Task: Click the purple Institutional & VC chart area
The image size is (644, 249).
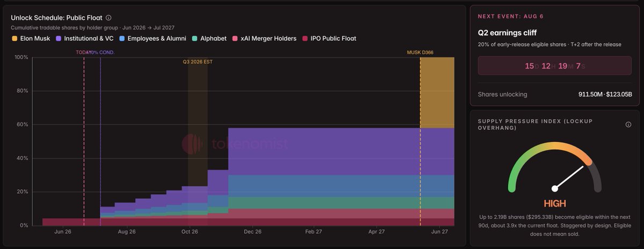Action: [x=341, y=151]
